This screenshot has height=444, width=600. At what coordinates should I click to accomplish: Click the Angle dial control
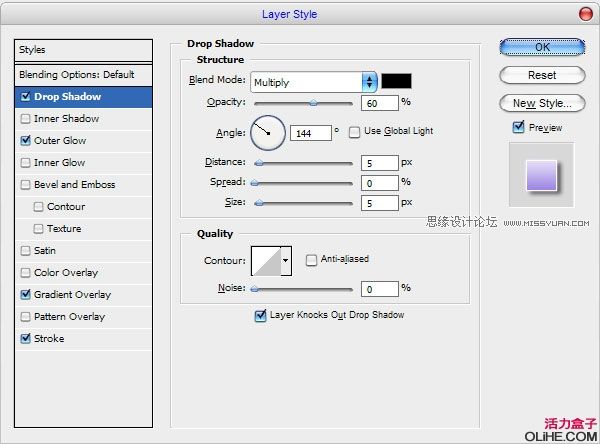pos(268,133)
